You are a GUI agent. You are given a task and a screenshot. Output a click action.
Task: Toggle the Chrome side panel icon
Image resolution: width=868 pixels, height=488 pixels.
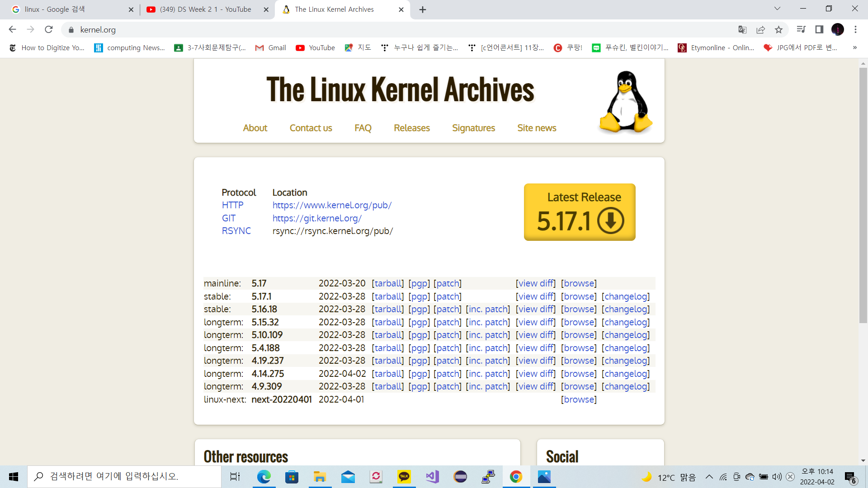tap(819, 30)
